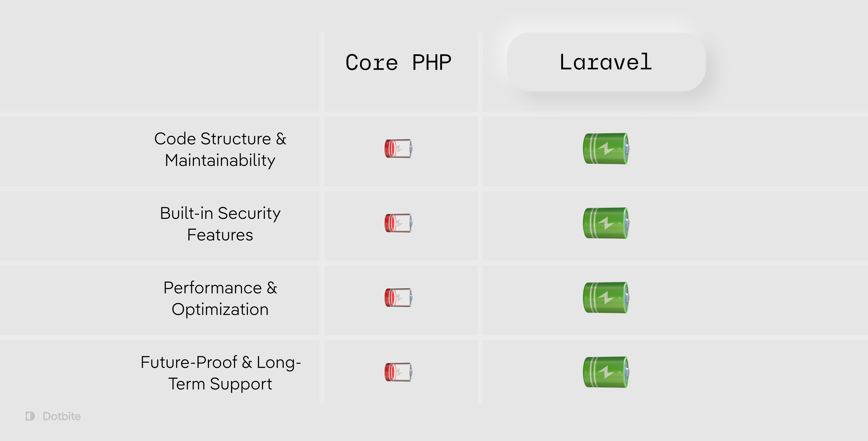The width and height of the screenshot is (868, 441).
Task: Select red battery in Built-in Security row
Action: point(399,223)
